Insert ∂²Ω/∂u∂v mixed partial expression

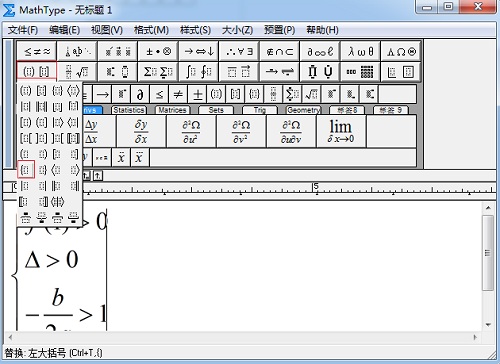point(291,131)
